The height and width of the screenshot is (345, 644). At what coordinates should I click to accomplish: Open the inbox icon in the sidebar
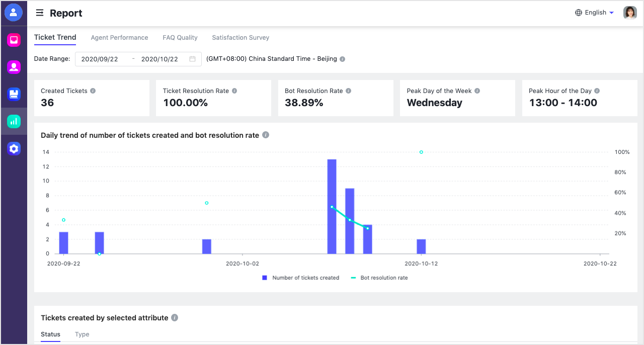pos(14,39)
